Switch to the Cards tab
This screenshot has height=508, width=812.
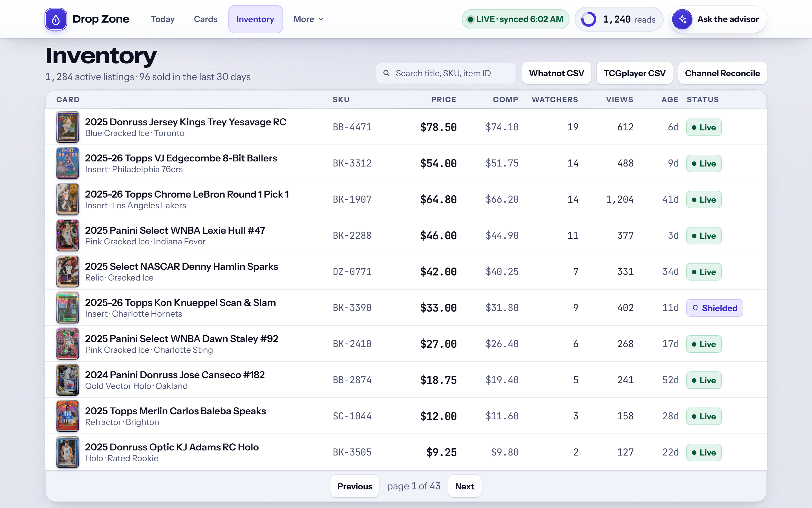(x=206, y=19)
